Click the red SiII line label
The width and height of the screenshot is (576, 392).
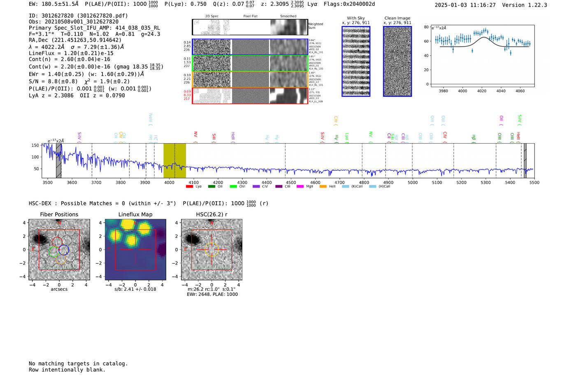click(214, 137)
